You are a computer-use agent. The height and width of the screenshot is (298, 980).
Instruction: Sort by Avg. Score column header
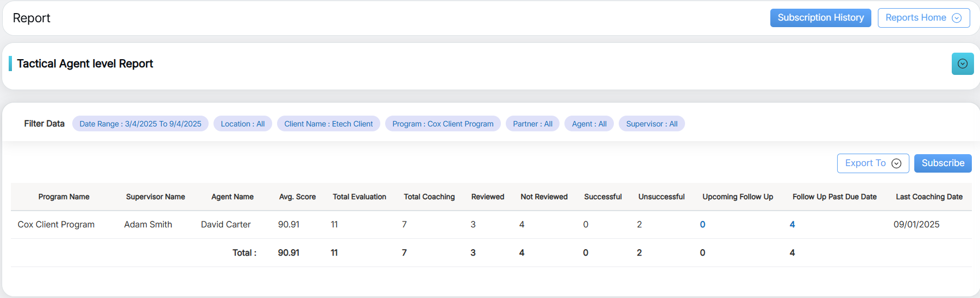tap(297, 197)
